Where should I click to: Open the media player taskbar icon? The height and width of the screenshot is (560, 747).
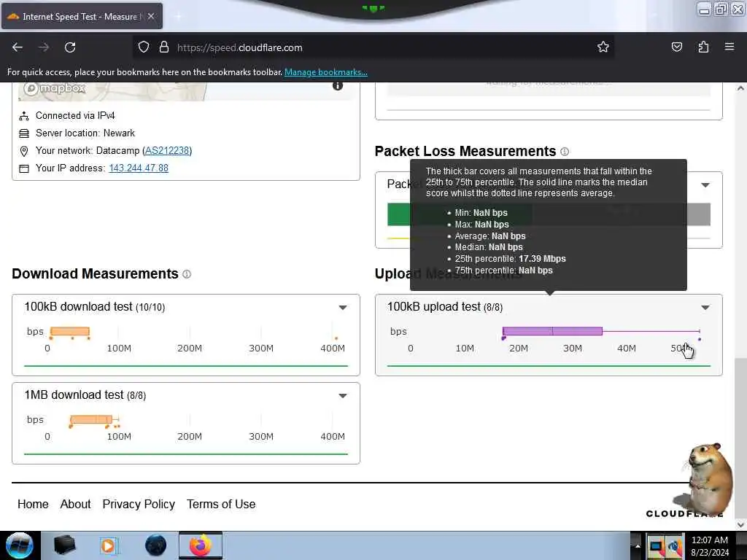[x=108, y=545]
